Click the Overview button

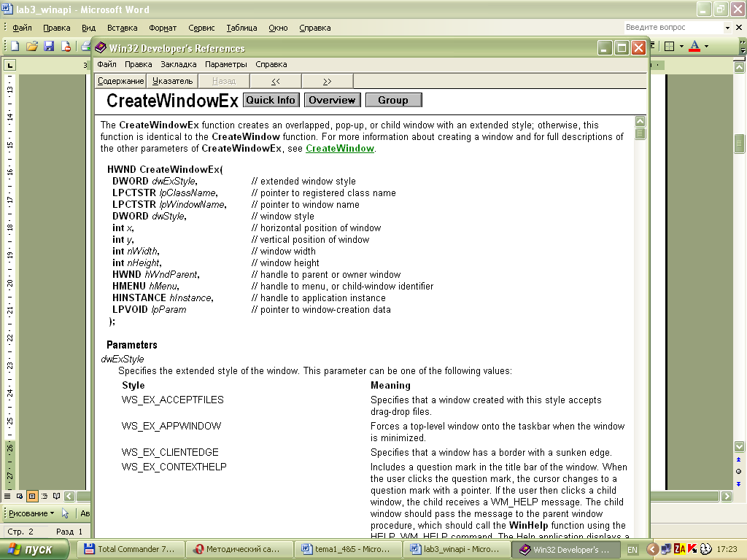click(x=332, y=100)
